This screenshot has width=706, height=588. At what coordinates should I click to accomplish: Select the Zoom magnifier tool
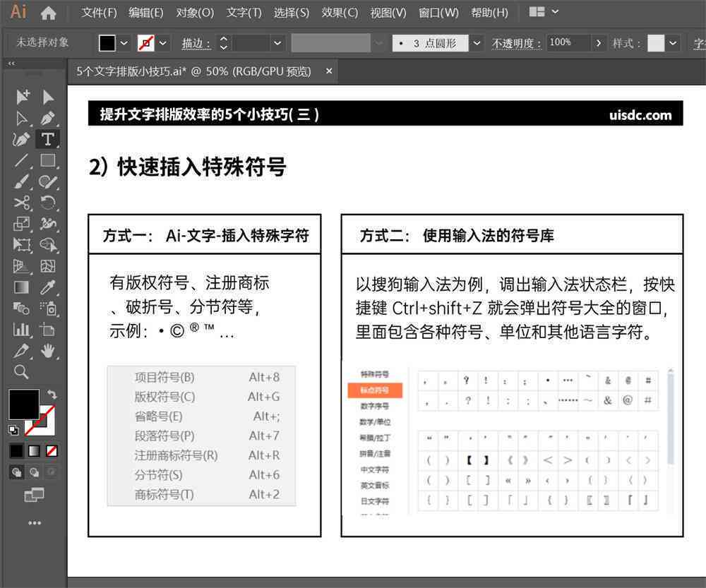[x=21, y=372]
